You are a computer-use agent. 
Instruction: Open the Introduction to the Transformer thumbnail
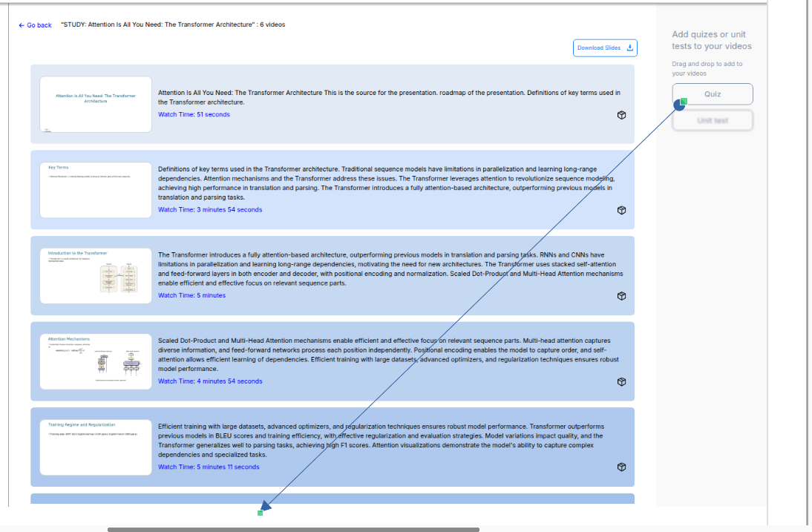pos(96,276)
